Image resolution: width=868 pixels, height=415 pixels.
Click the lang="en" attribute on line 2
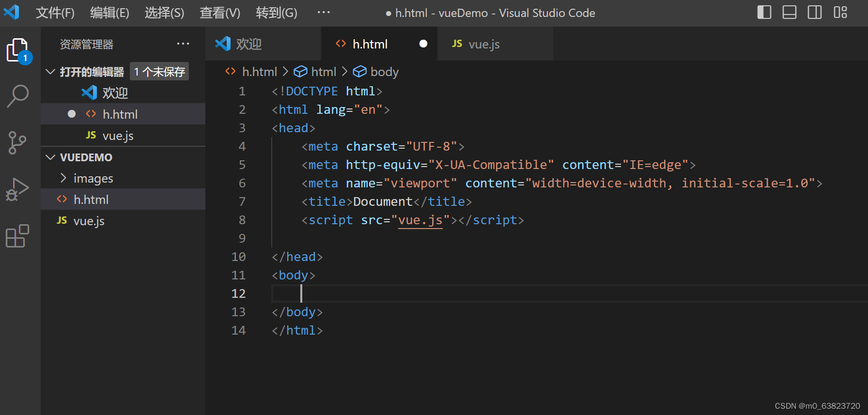click(x=350, y=109)
